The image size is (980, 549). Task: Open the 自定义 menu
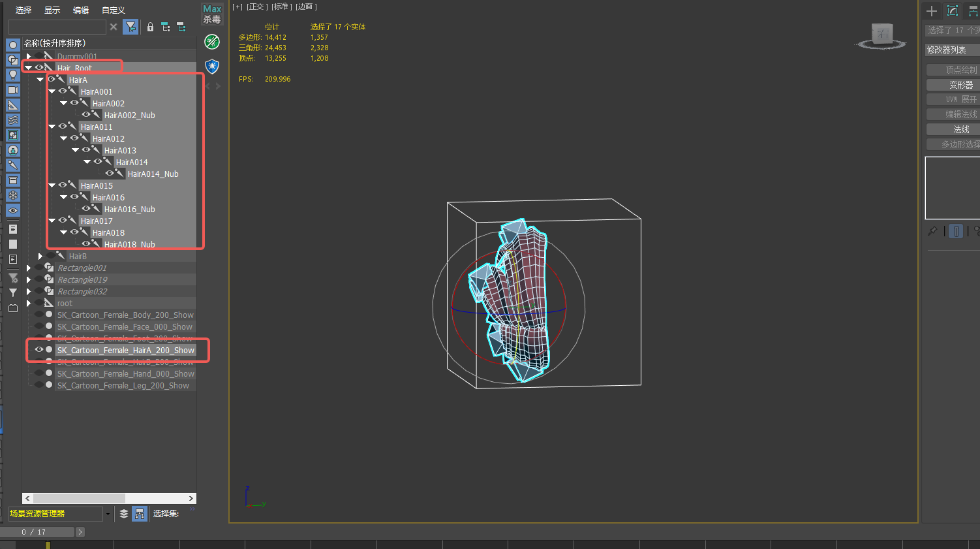[114, 10]
